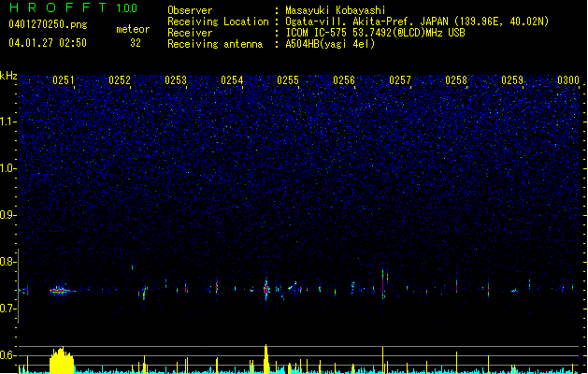Click the 'Receiving antenna' label

pyautogui.click(x=215, y=44)
